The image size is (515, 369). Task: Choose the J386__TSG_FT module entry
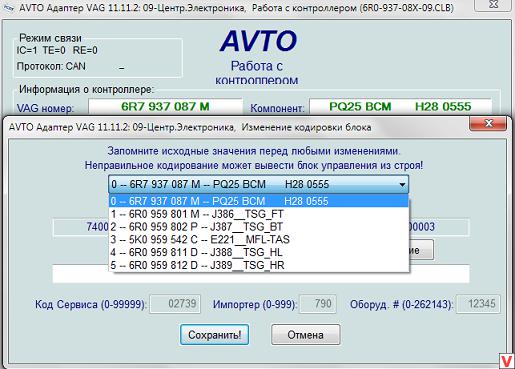click(259, 214)
